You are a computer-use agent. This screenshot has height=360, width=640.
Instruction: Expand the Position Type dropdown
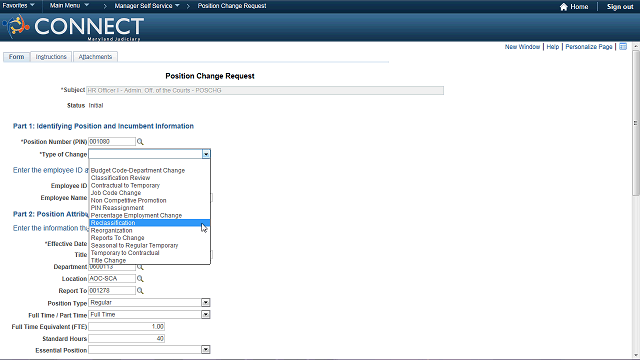pos(206,302)
